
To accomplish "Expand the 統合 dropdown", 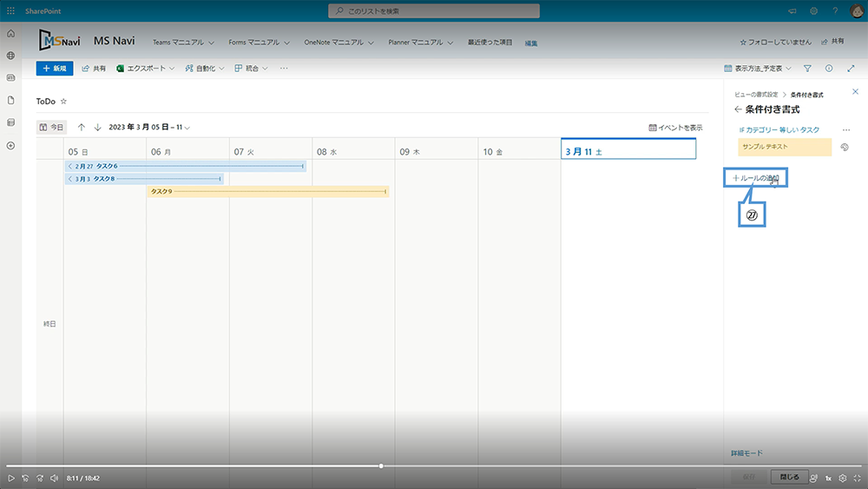I will 252,68.
